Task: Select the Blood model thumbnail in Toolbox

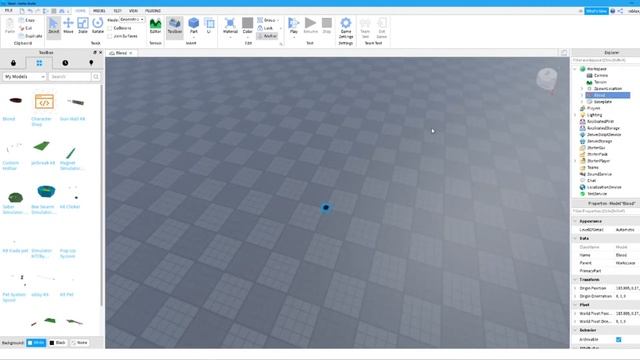Action: pos(16,100)
